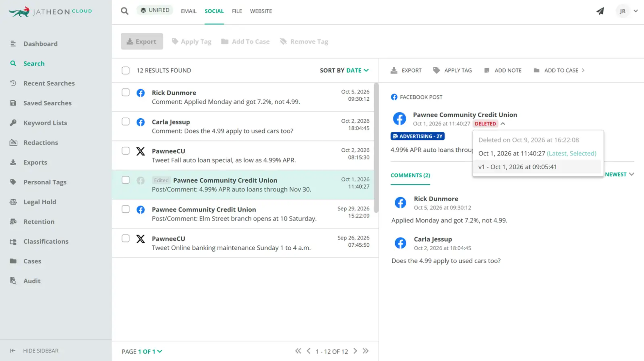Open Recent Searches in sidebar
This screenshot has height=361, width=644.
coord(49,83)
